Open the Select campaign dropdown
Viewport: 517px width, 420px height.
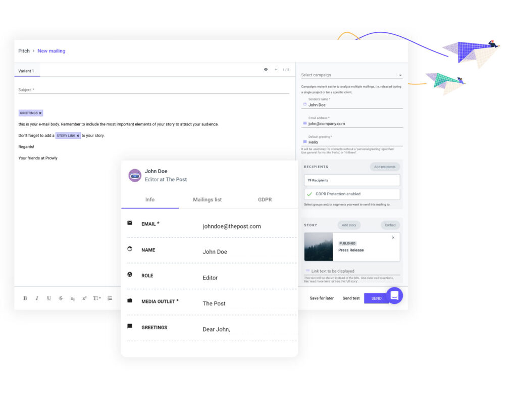point(351,75)
